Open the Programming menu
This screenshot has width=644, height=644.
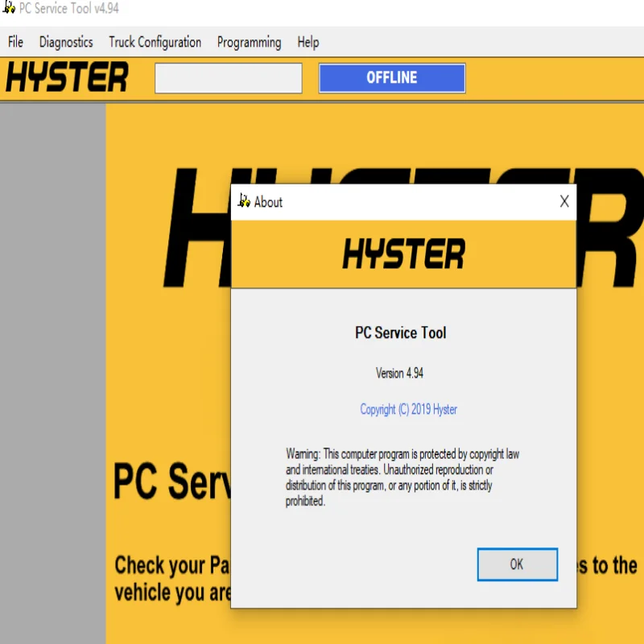250,43
